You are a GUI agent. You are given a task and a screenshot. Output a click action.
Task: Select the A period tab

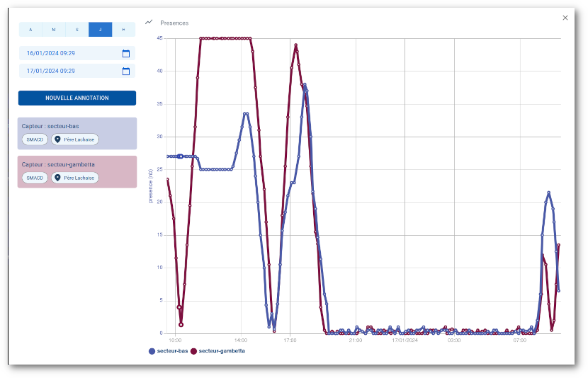pyautogui.click(x=30, y=30)
